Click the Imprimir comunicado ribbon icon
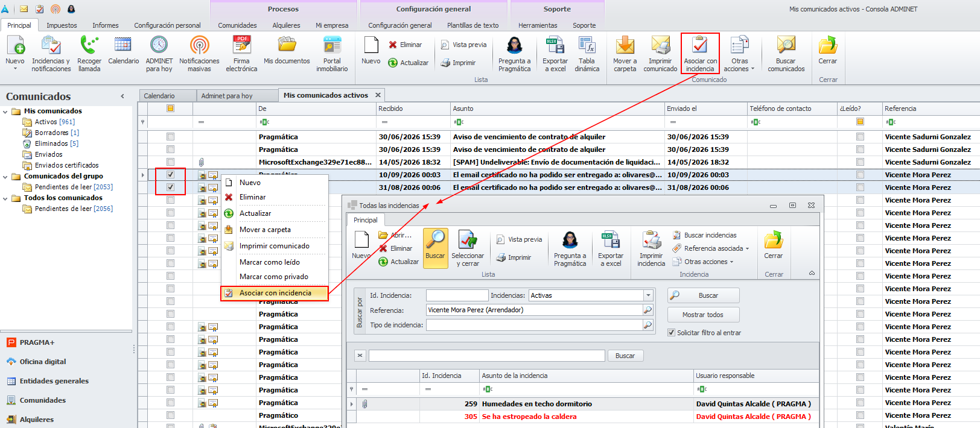The height and width of the screenshot is (428, 980). pos(660,54)
